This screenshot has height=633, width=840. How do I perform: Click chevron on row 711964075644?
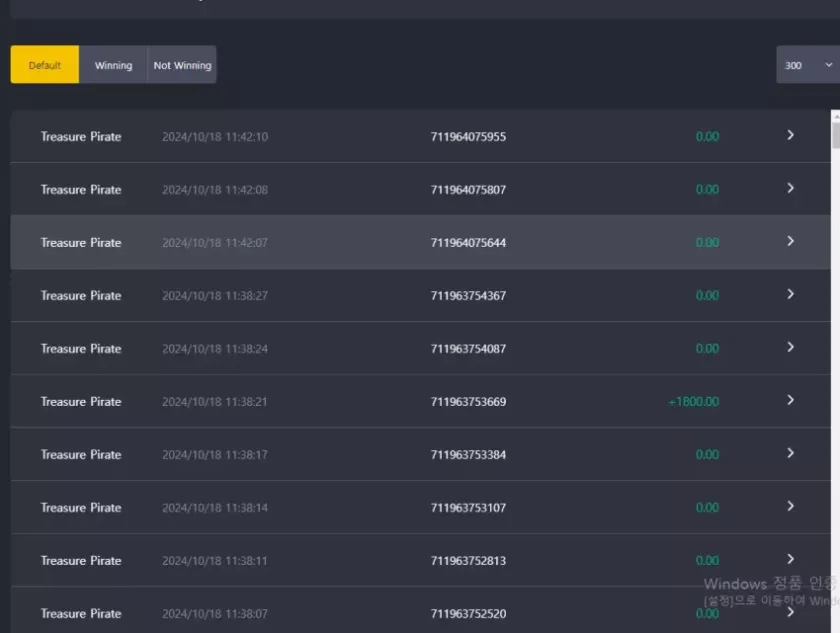pos(790,241)
